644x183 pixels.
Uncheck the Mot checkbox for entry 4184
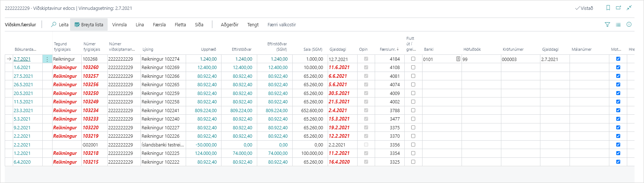618,59
